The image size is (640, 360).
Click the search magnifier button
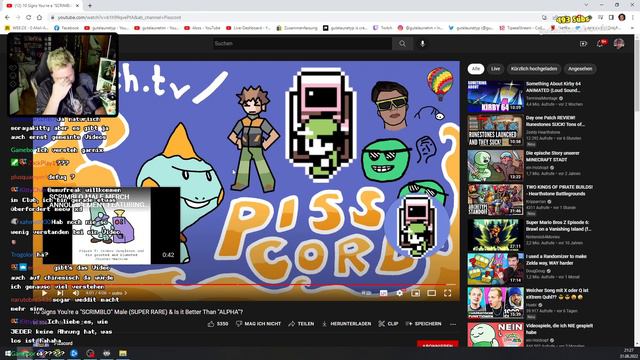(402, 43)
